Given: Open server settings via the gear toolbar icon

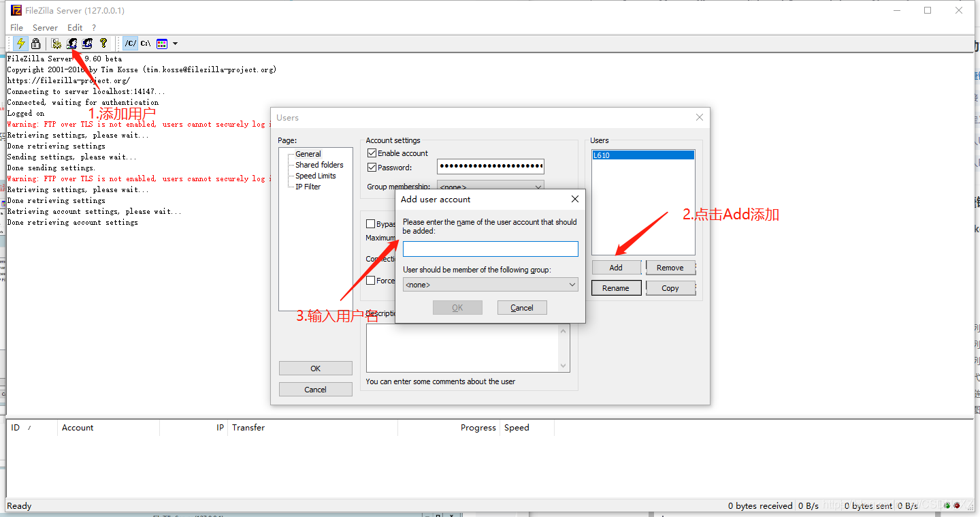Looking at the screenshot, I should [x=56, y=44].
